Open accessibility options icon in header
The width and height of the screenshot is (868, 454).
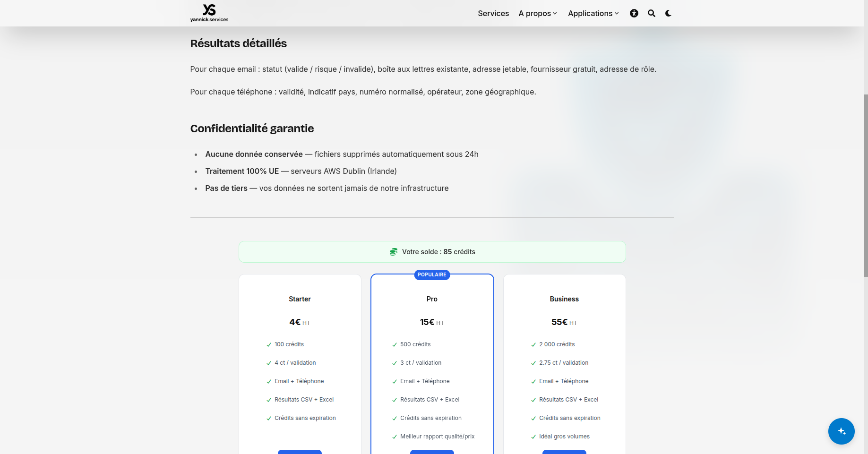pyautogui.click(x=634, y=13)
